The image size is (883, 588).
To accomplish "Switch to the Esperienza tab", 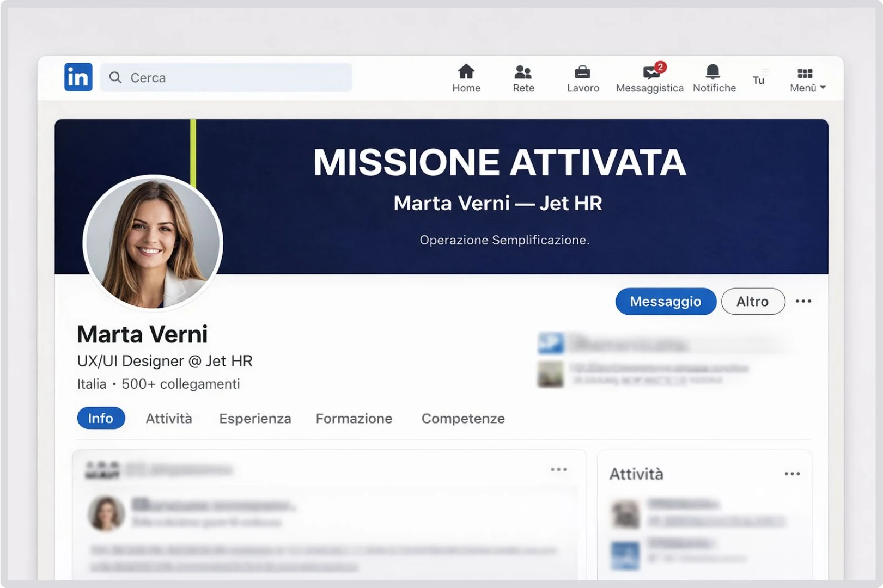I will click(255, 418).
